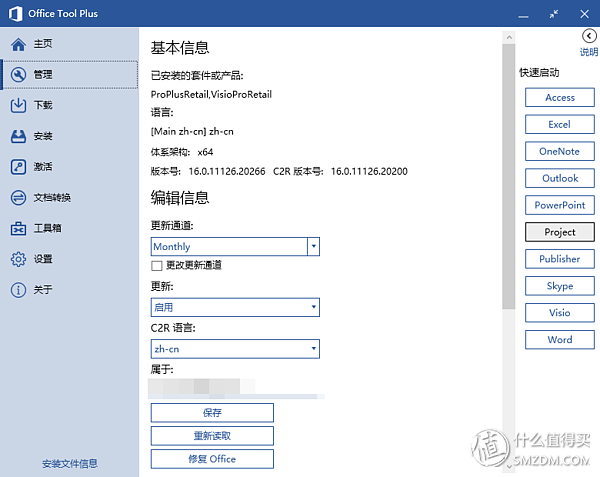Launch Outlook from quick start
Image resolution: width=600 pixels, height=477 pixels.
coord(560,178)
